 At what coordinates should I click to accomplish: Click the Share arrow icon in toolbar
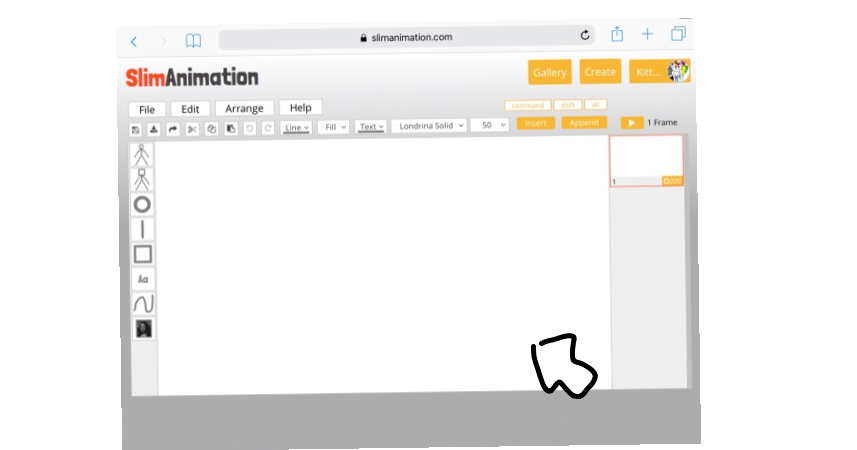[173, 129]
